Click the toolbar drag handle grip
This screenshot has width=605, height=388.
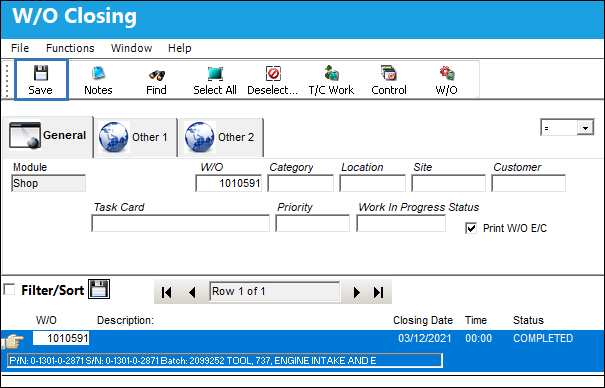(7, 80)
